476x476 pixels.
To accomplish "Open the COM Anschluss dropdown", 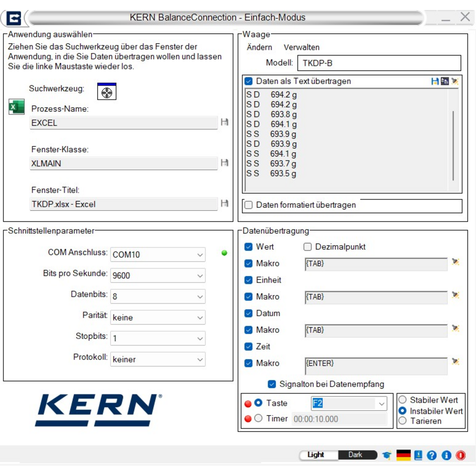I will (x=200, y=254).
